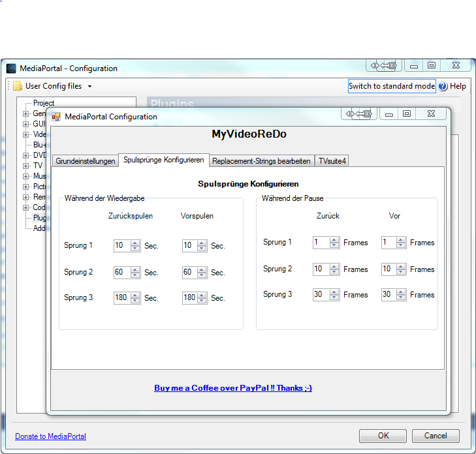Click the Cancel button
This screenshot has height=454, width=476.
(436, 436)
